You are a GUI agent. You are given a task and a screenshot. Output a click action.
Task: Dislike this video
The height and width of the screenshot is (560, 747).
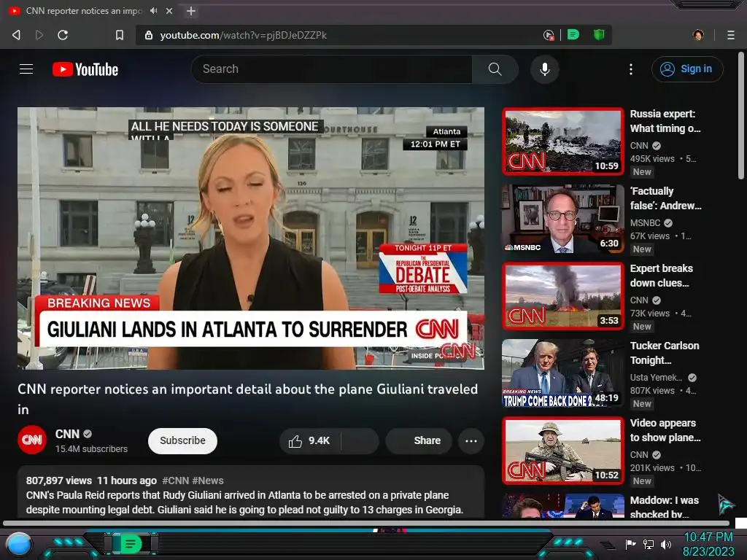pos(360,441)
